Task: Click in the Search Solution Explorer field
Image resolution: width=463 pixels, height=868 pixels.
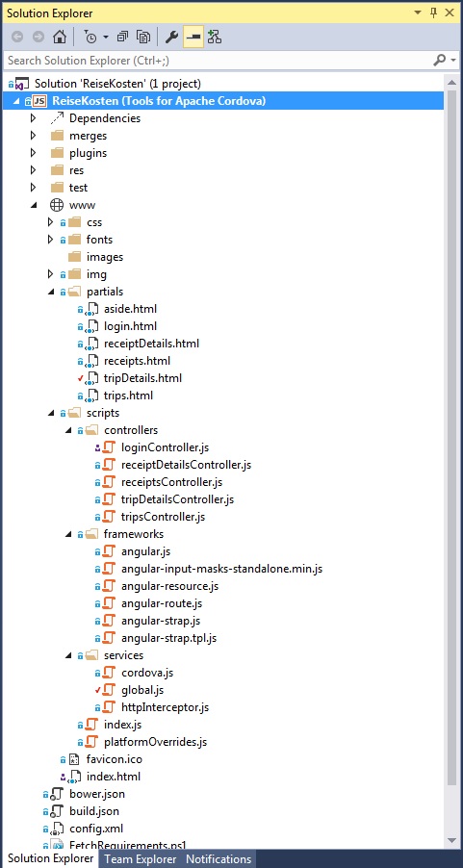Action: pyautogui.click(x=219, y=60)
